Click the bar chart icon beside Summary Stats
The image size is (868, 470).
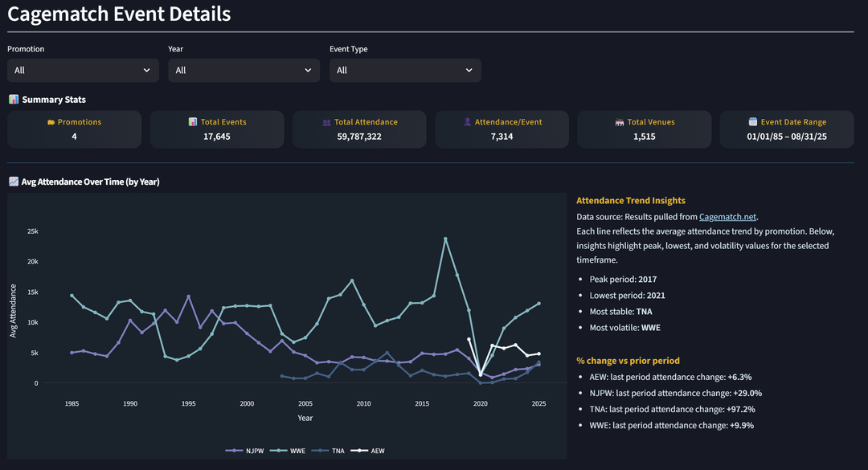[14, 99]
